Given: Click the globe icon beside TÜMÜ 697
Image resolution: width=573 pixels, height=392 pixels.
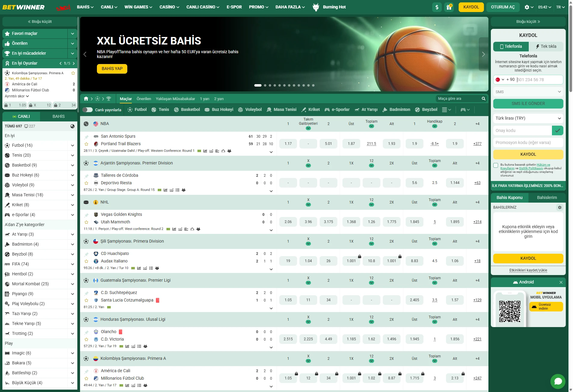Looking at the screenshot, I should (x=72, y=126).
